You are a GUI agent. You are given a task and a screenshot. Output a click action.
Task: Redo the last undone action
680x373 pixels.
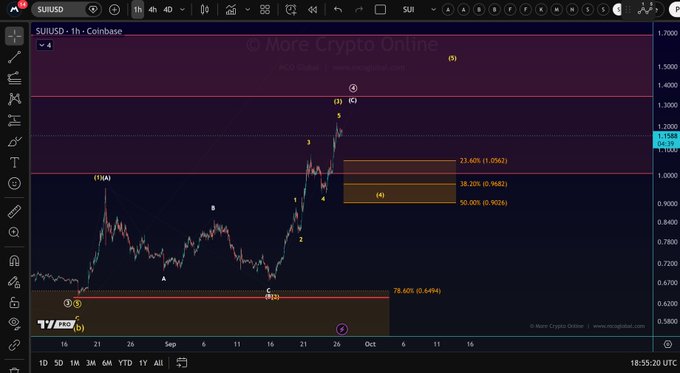pos(359,9)
